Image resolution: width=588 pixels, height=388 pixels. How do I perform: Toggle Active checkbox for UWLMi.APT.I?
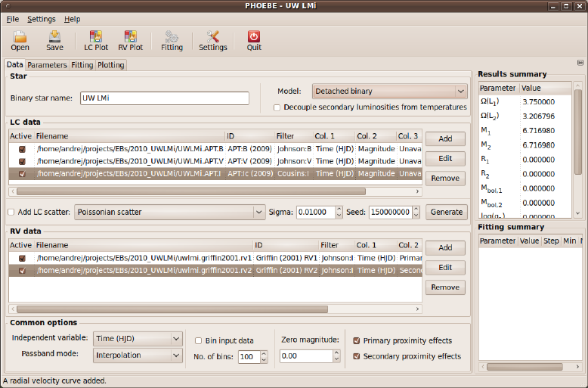(22, 174)
